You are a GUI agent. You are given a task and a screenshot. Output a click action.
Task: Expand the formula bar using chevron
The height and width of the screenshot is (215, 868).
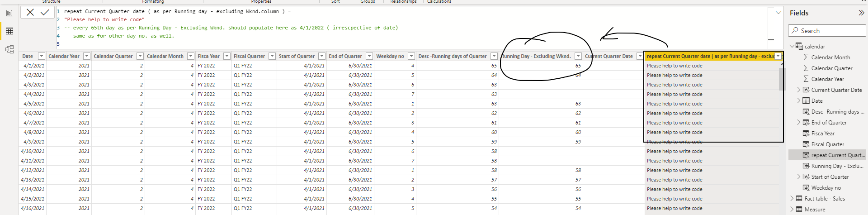coord(778,13)
